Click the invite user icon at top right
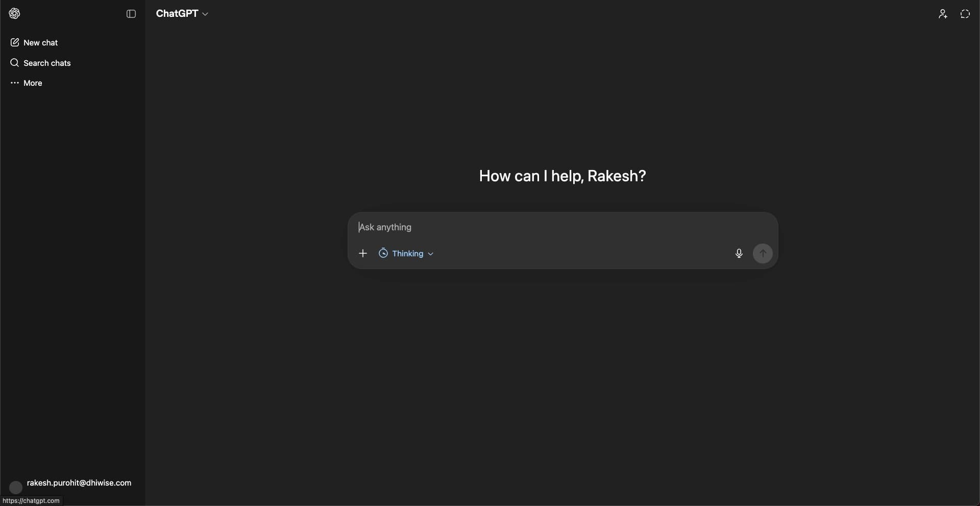The height and width of the screenshot is (506, 980). 943,14
